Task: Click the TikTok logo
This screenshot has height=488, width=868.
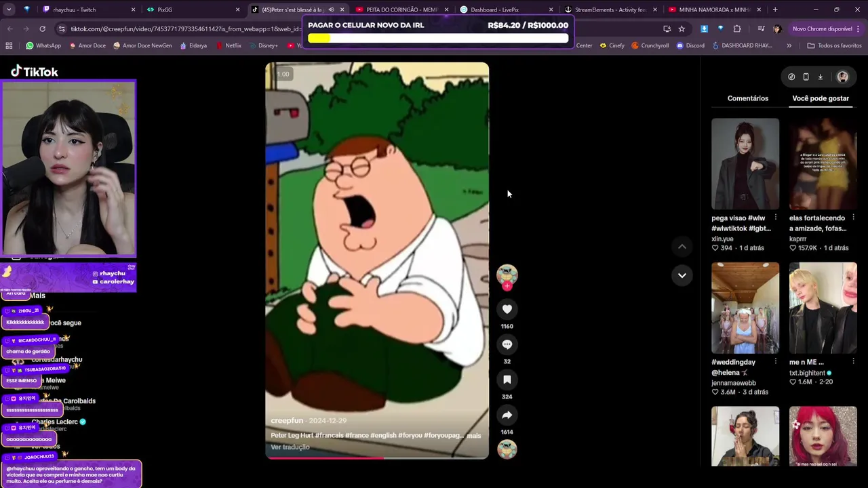Action: click(35, 71)
